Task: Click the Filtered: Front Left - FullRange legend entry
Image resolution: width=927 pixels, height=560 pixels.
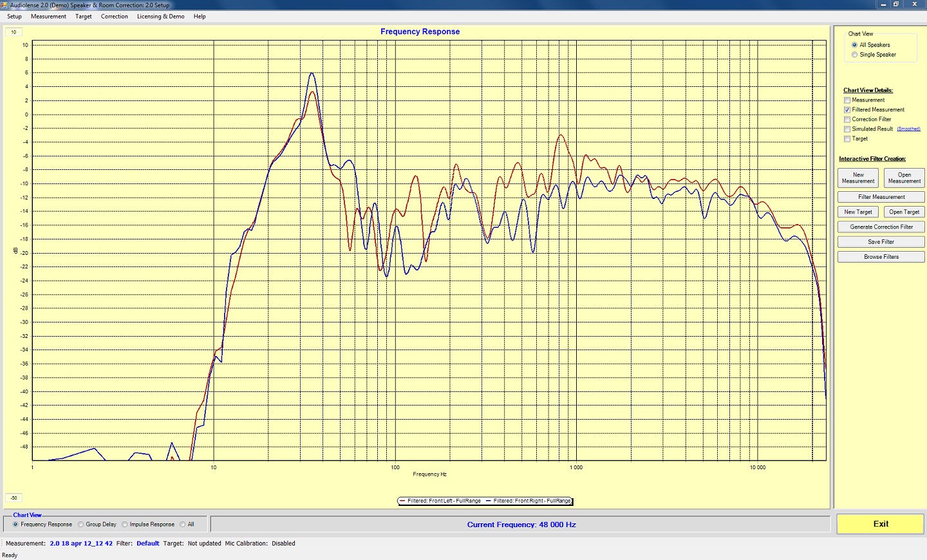Action: click(x=440, y=501)
